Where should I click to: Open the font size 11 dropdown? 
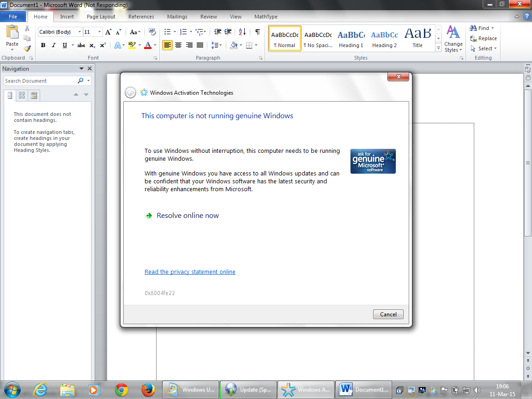click(99, 32)
